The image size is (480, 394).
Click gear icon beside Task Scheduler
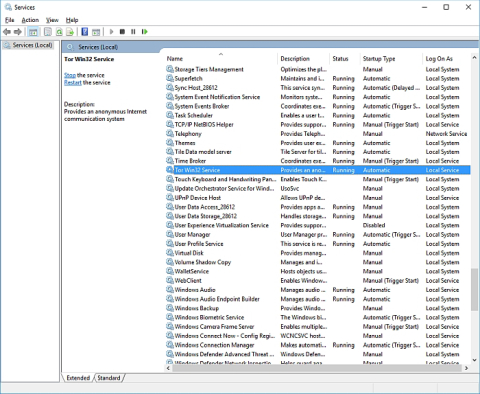tap(170, 115)
